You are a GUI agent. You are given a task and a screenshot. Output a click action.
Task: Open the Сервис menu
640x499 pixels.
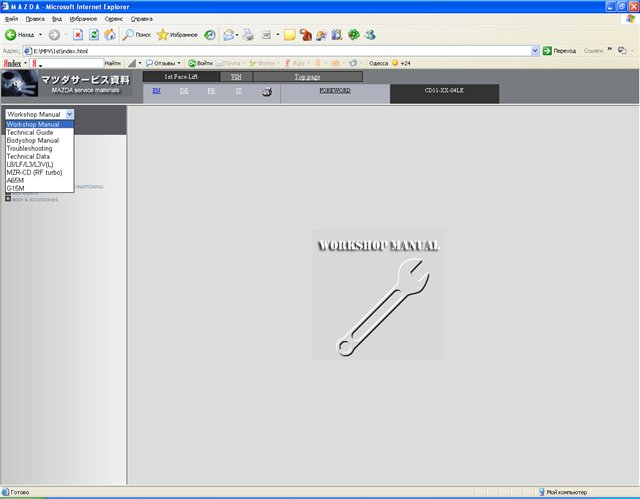coord(114,19)
